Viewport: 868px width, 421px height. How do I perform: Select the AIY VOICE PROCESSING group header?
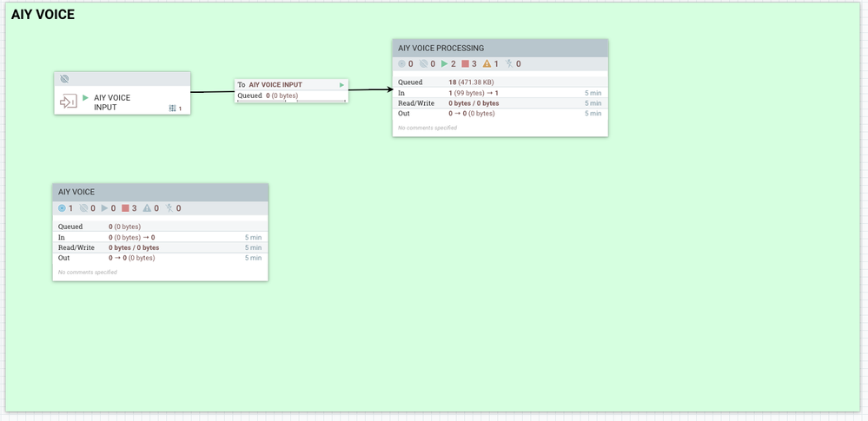(500, 48)
